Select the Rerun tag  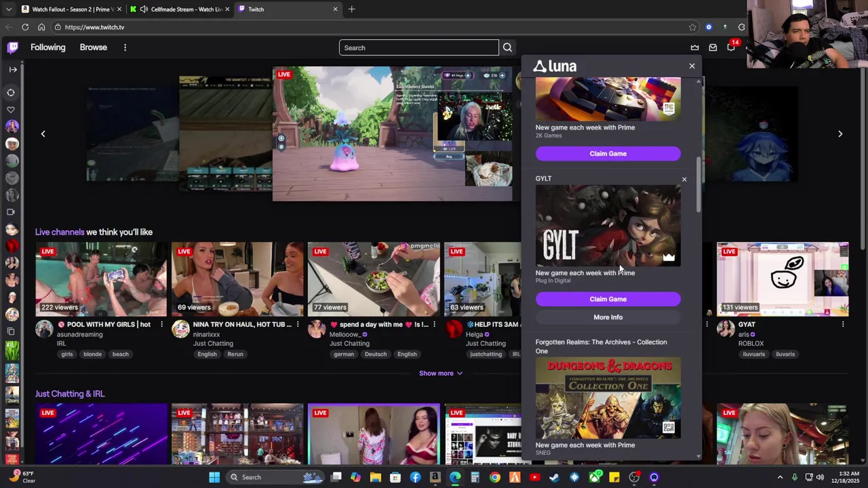coord(235,354)
